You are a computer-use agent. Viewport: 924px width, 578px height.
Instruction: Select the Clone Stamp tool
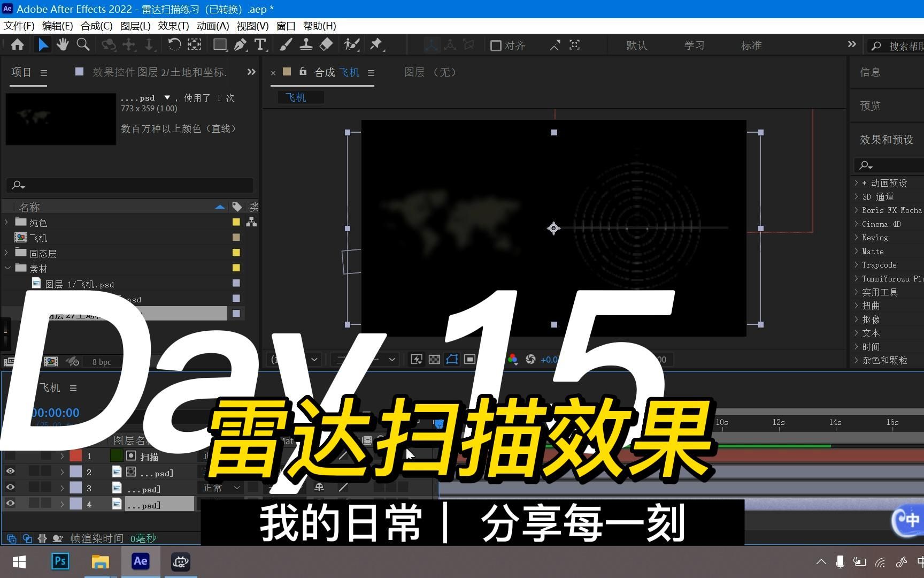[306, 44]
